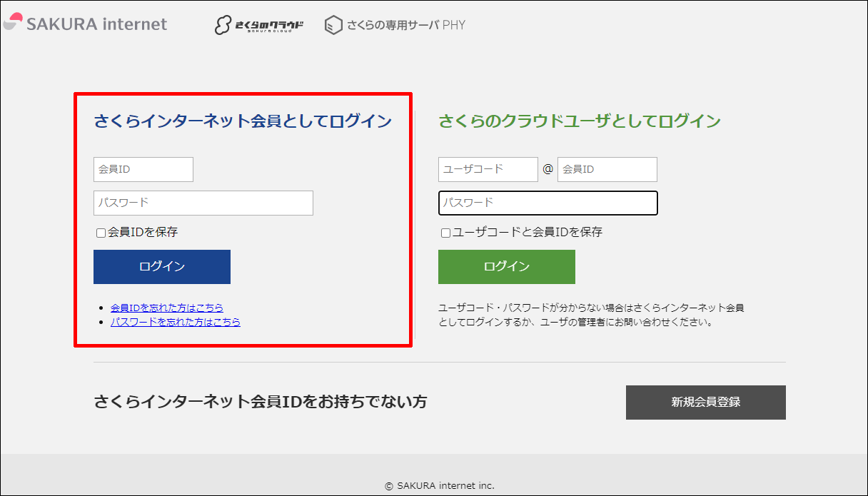Focus the member login パスワード field

[203, 203]
